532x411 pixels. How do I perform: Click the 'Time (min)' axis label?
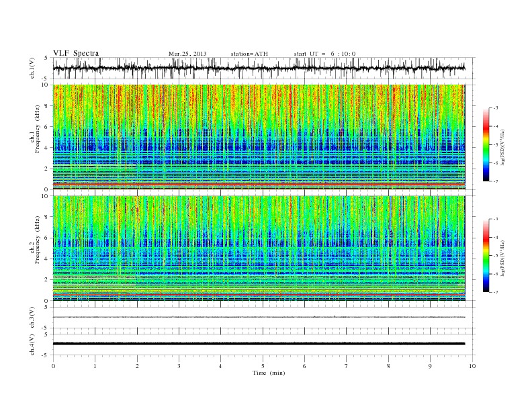coord(269,373)
